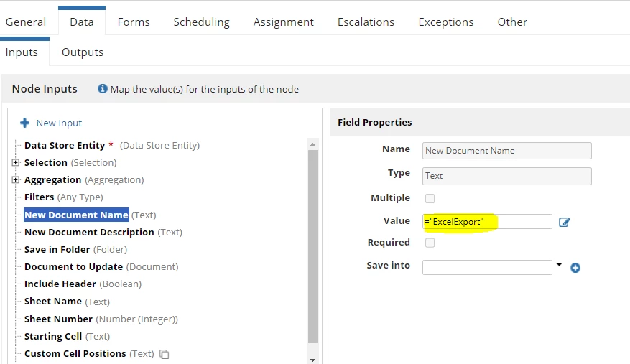Click the Type field showing Text
This screenshot has height=364, width=630.
pyautogui.click(x=506, y=176)
